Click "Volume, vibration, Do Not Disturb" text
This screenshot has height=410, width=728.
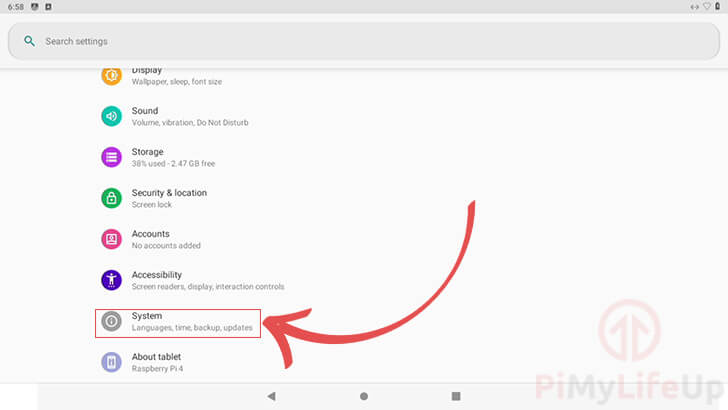click(190, 123)
